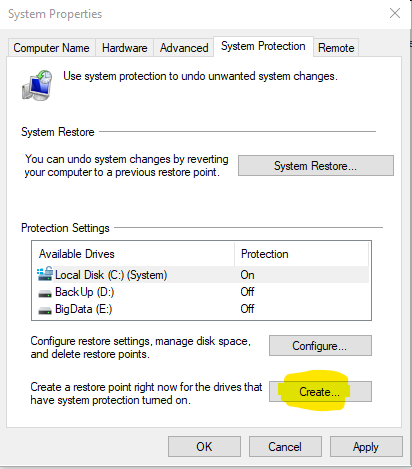Image resolution: width=412 pixels, height=469 pixels.
Task: Confirm with the OK button
Action: click(x=204, y=447)
